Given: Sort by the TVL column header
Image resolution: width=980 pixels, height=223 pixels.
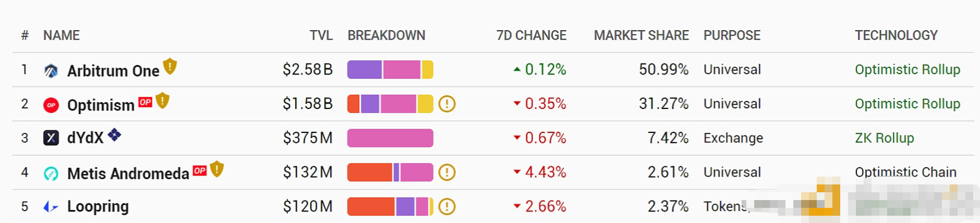Looking at the screenshot, I should point(321,35).
